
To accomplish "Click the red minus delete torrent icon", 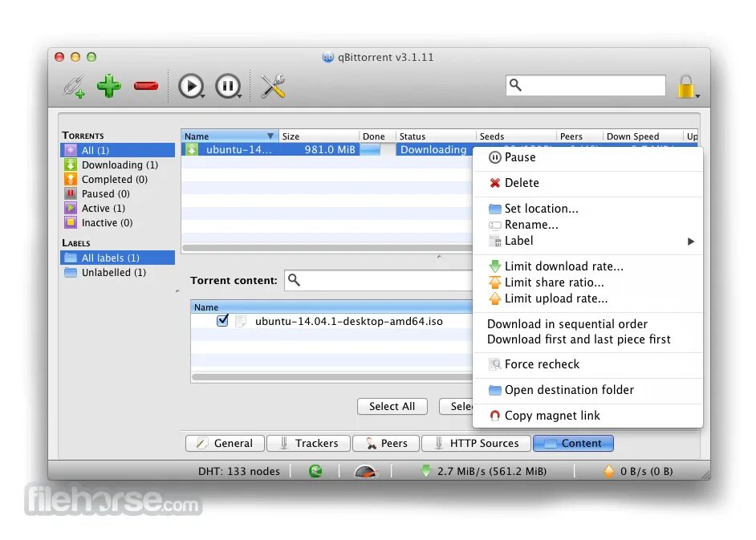I will 146,86.
